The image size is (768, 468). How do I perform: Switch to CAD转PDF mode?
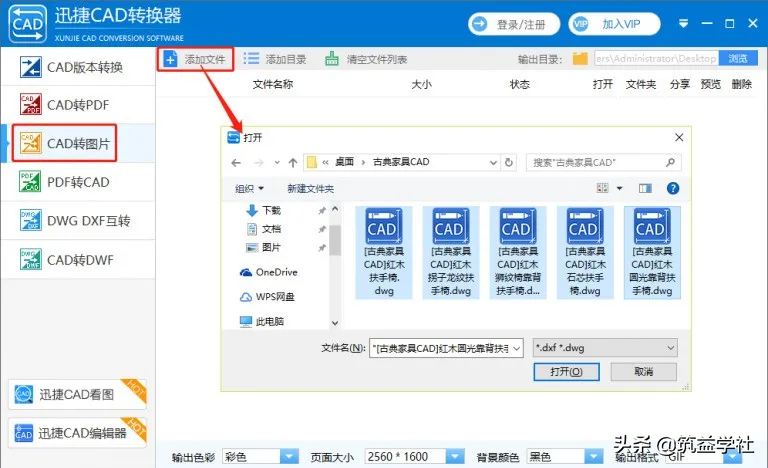click(x=78, y=105)
